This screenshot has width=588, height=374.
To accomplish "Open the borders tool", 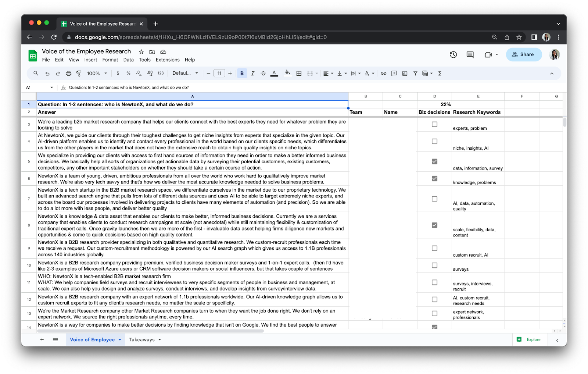I will point(299,73).
